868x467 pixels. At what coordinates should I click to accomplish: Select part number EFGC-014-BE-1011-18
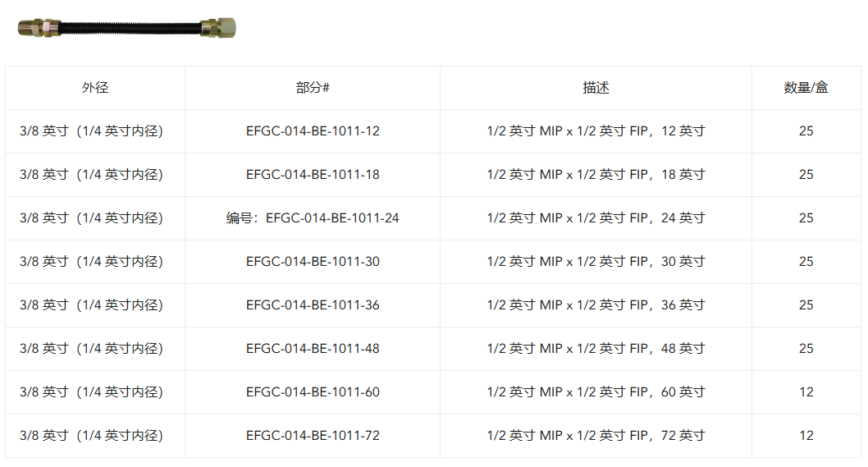(x=313, y=175)
